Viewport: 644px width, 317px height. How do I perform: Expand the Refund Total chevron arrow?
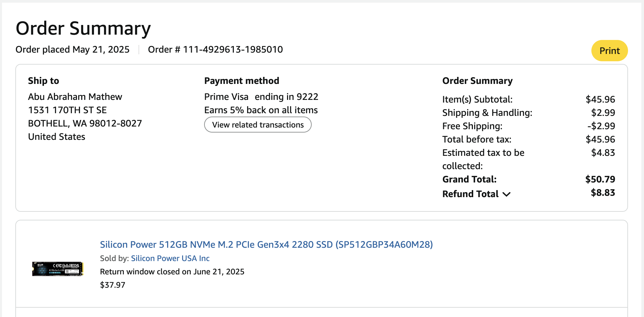(x=506, y=194)
